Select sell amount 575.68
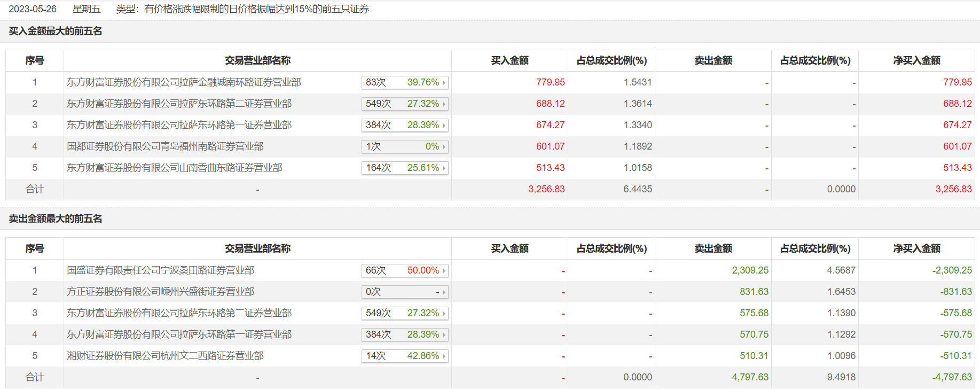Image resolution: width=980 pixels, height=390 pixels. coord(754,313)
